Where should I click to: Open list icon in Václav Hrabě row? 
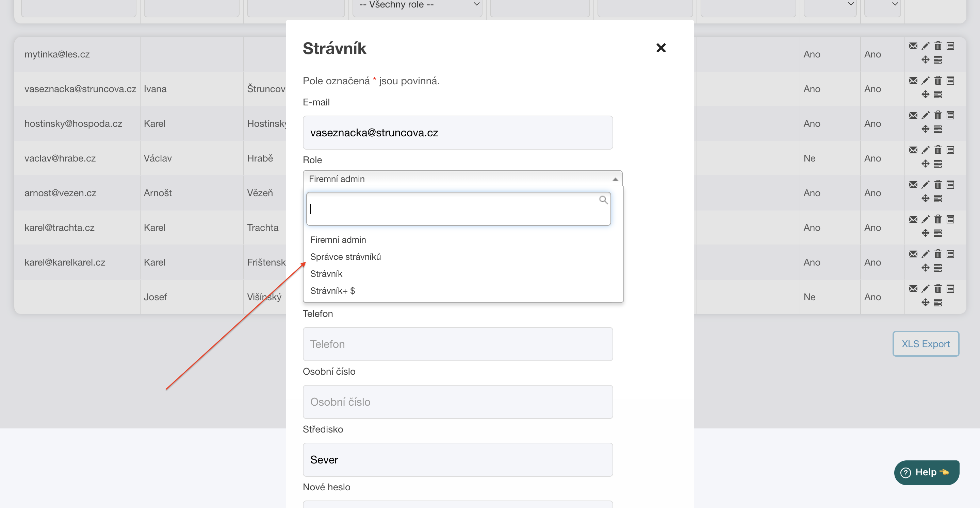point(950,150)
